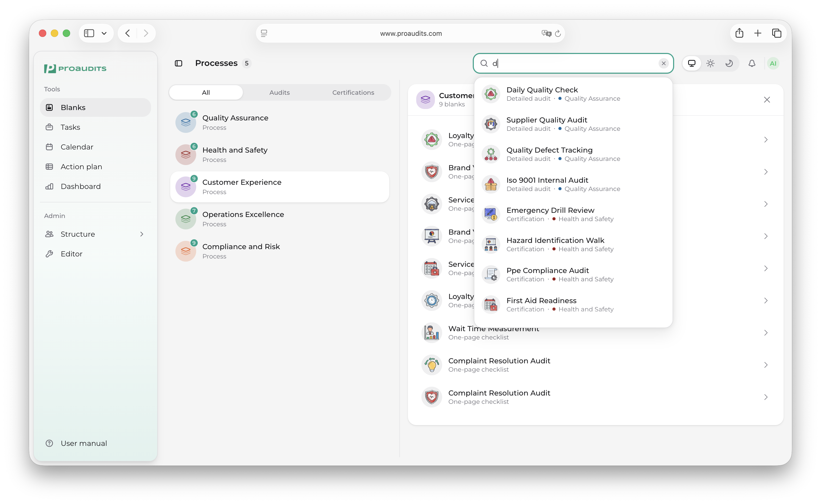Open Daily Quality Check search result
Viewport: 821px width, 504px height.
pyautogui.click(x=573, y=94)
